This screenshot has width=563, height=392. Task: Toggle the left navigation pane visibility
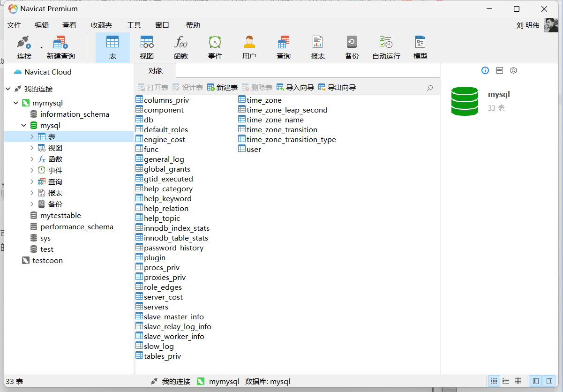(x=535, y=381)
